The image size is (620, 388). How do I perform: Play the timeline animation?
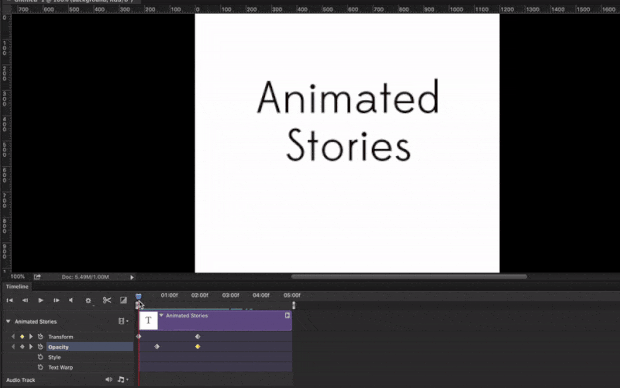coord(40,301)
